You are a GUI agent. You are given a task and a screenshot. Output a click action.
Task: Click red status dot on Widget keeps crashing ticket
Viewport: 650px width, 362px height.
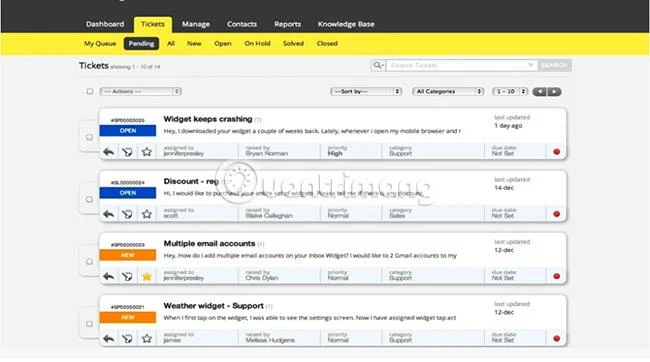coord(557,152)
